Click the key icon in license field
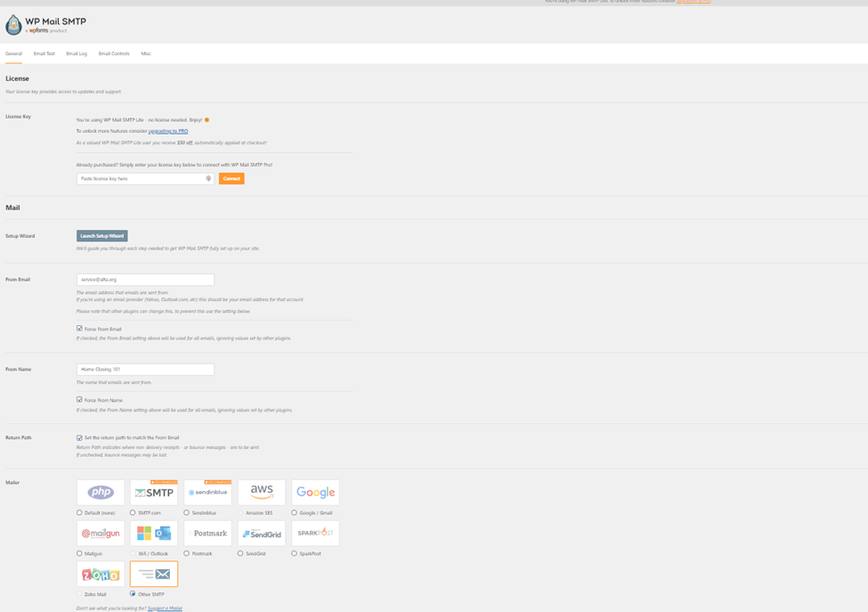The height and width of the screenshot is (612, 868). 208,178
